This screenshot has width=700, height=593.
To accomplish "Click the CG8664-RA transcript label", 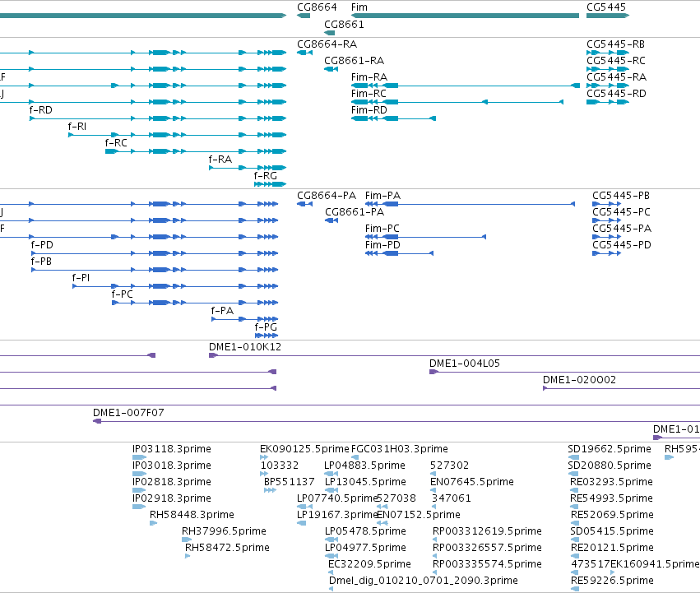I will pyautogui.click(x=327, y=44).
